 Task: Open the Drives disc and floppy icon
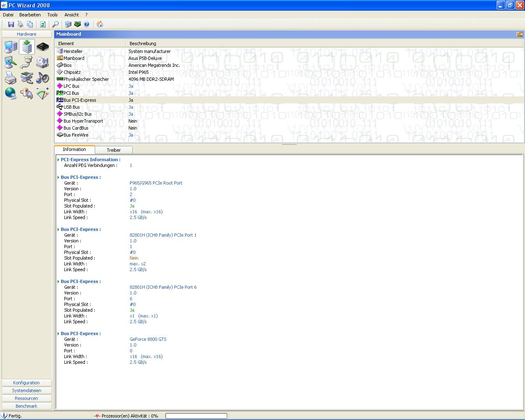click(x=43, y=62)
